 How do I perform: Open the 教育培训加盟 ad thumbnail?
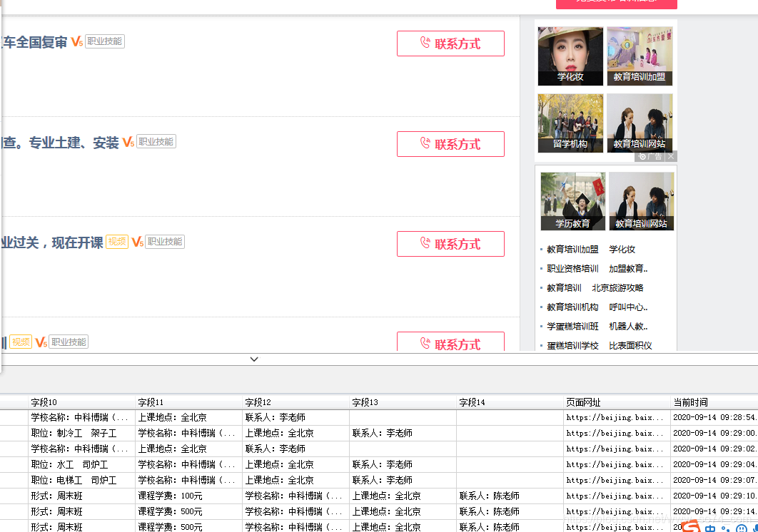pos(640,56)
